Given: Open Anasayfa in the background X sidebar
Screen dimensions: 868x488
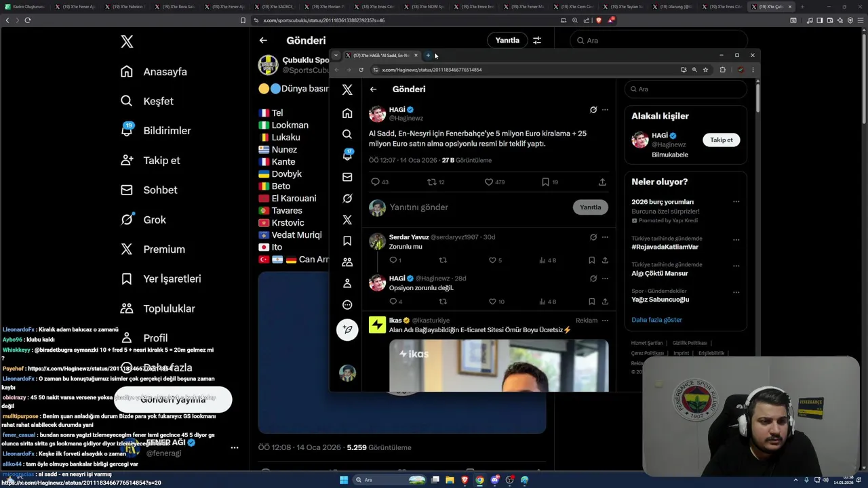Looking at the screenshot, I should (153, 72).
